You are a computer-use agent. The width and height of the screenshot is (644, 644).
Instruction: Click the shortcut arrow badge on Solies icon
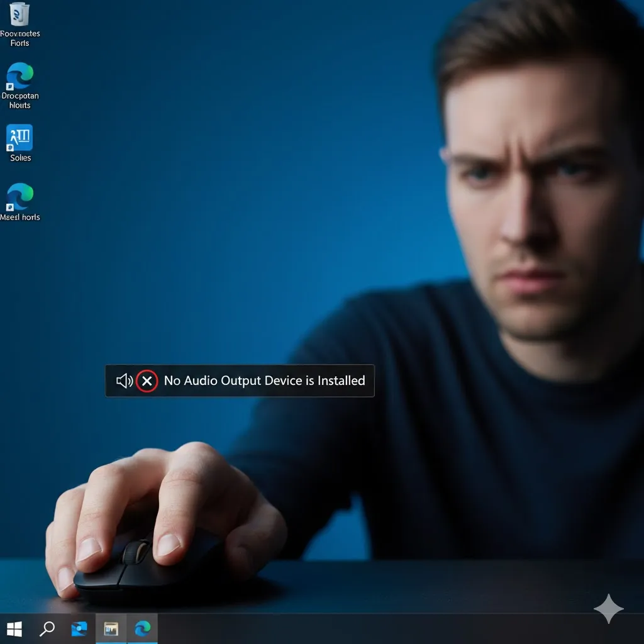click(x=11, y=147)
